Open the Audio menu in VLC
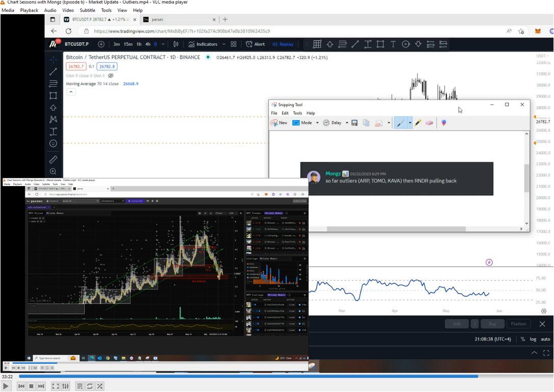The width and height of the screenshot is (554, 392). pyautogui.click(x=50, y=10)
